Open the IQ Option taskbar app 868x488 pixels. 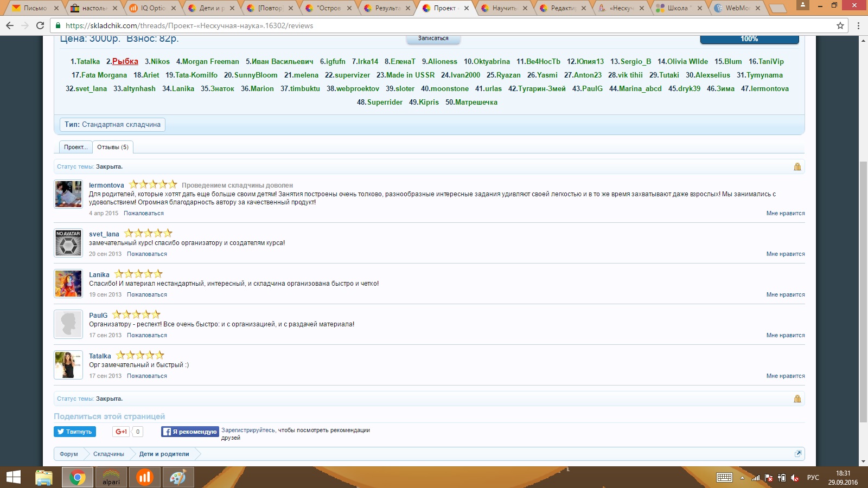144,477
